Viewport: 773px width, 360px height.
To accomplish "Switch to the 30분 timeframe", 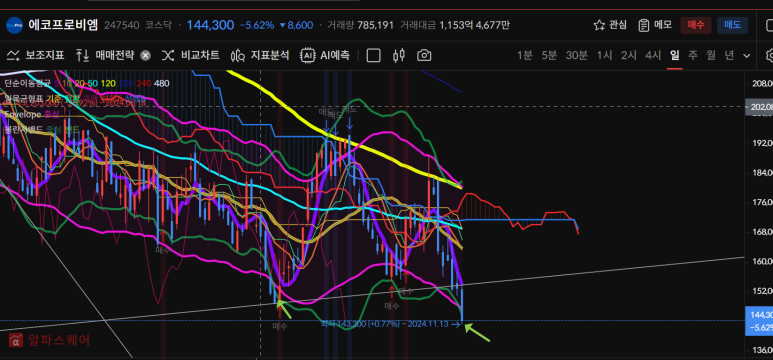I will click(576, 55).
